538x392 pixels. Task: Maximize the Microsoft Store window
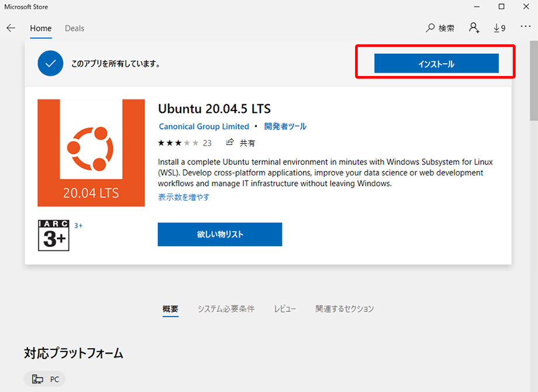coord(501,6)
